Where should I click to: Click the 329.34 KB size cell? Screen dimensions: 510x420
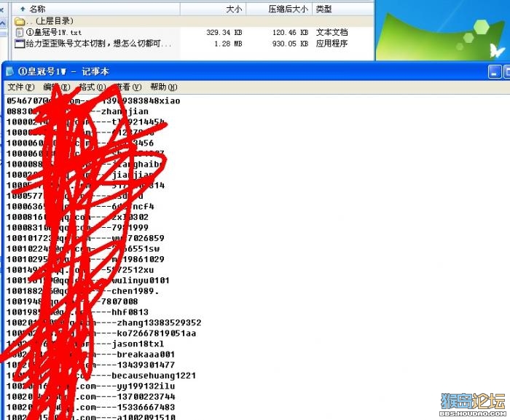tap(224, 33)
